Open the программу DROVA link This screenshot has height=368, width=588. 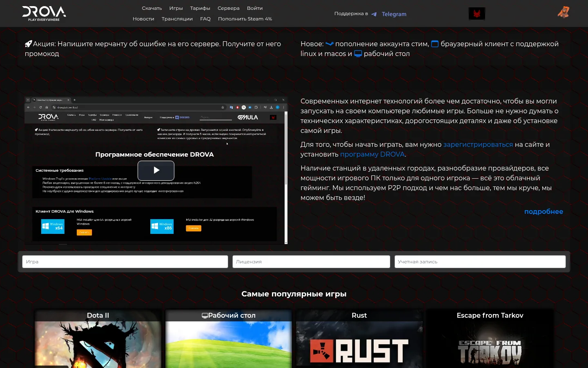click(372, 154)
